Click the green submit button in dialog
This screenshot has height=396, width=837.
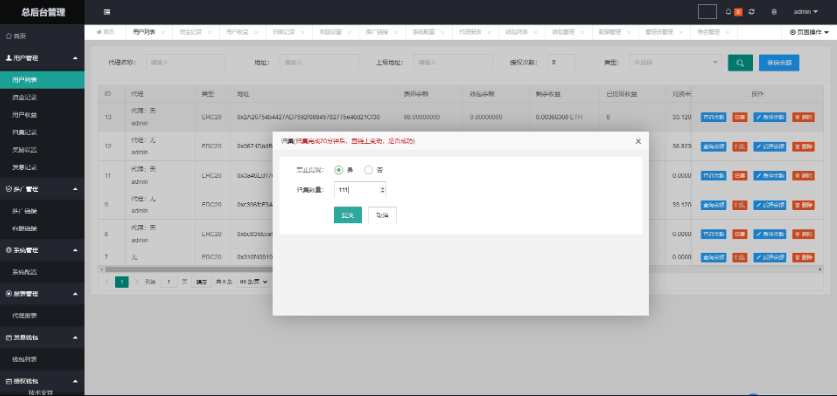[x=348, y=215]
